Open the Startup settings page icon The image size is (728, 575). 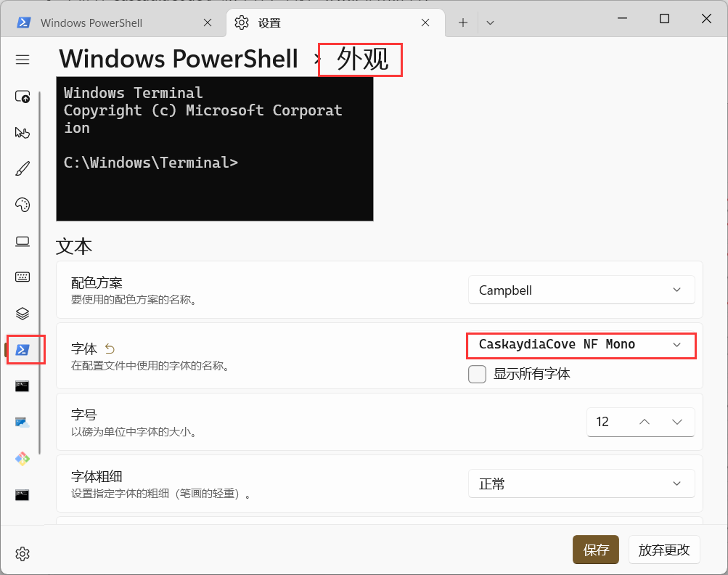coord(23,96)
